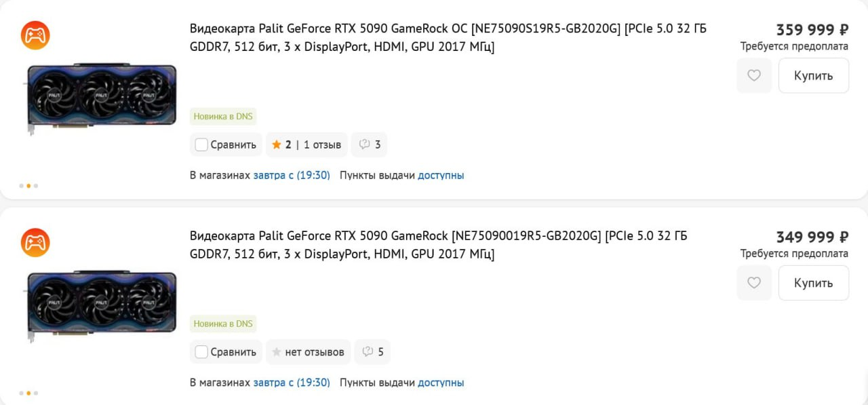Click orange gamepad badge on first product
The height and width of the screenshot is (405, 868).
(35, 35)
